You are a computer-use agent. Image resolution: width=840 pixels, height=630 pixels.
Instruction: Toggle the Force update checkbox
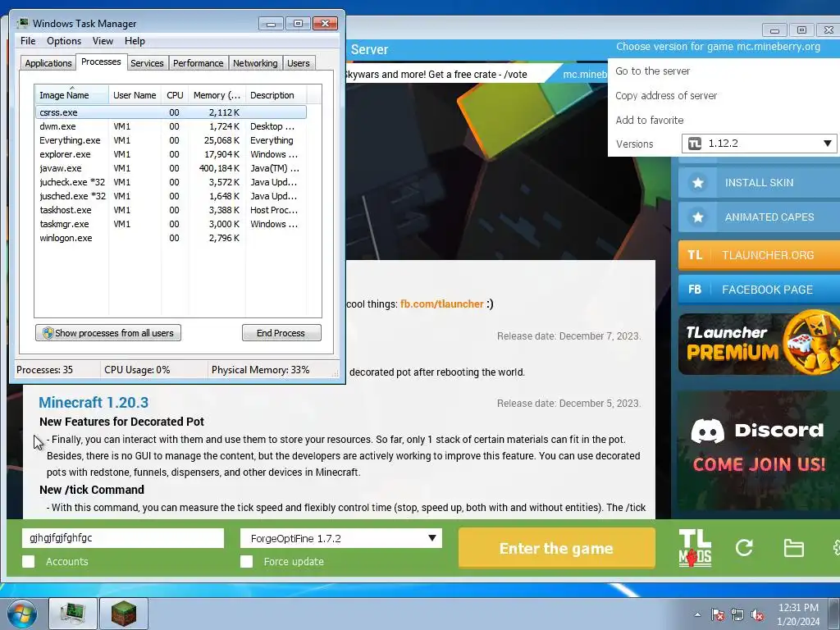point(246,561)
